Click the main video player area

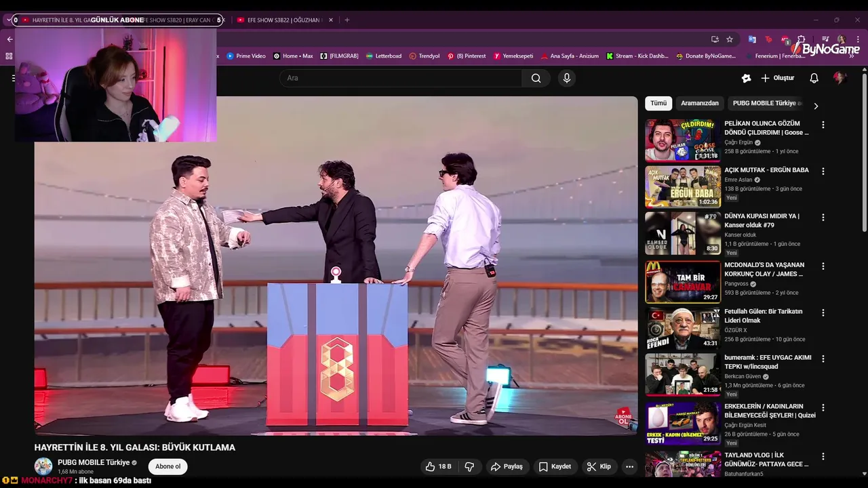(336, 265)
